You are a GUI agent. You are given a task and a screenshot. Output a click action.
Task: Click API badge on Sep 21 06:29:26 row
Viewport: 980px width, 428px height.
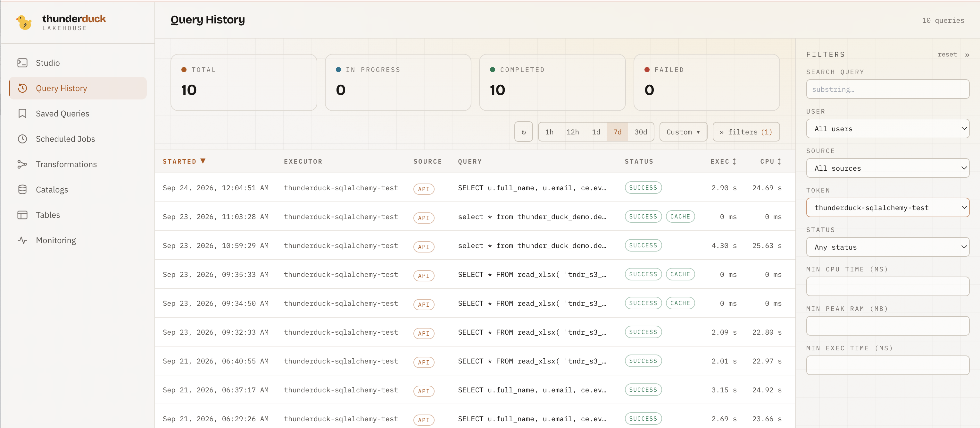pyautogui.click(x=423, y=420)
